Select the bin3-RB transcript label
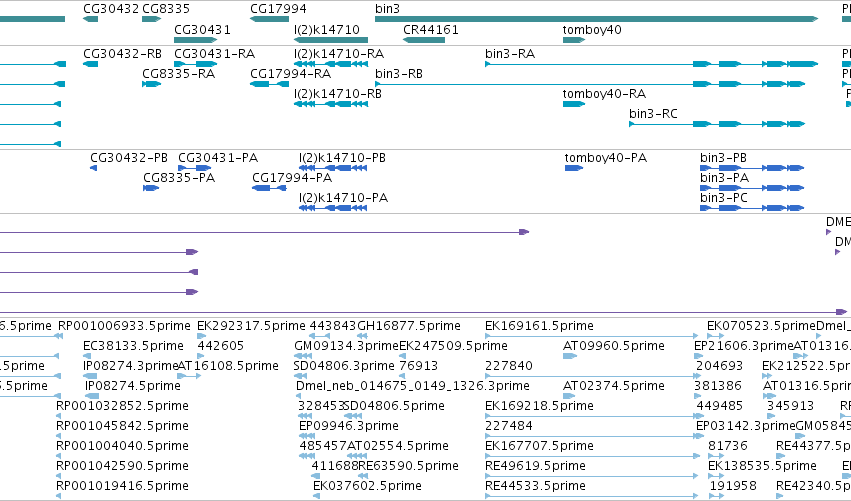The width and height of the screenshot is (851, 501). [x=399, y=74]
